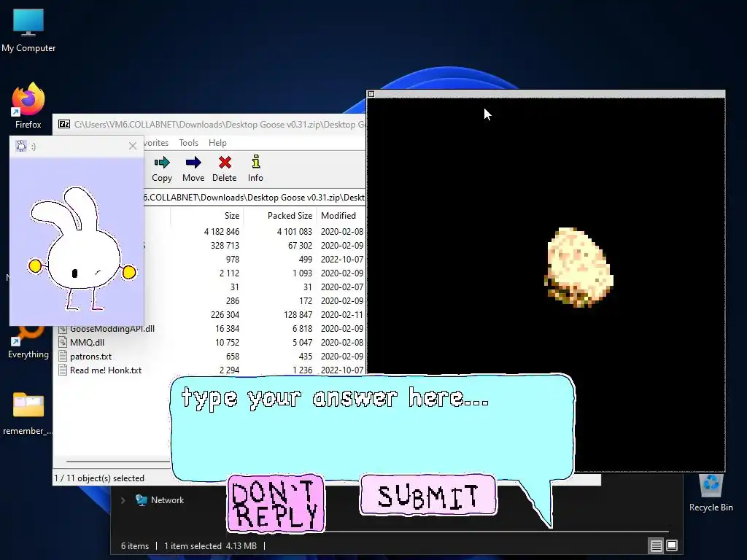
Task: Click the 4 182 846 size value
Action: [x=222, y=231]
